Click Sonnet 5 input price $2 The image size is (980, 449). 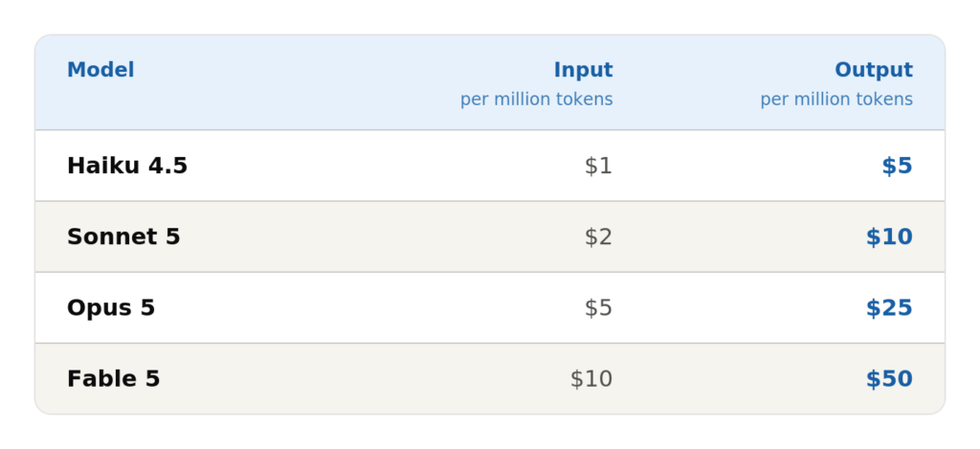tap(598, 237)
